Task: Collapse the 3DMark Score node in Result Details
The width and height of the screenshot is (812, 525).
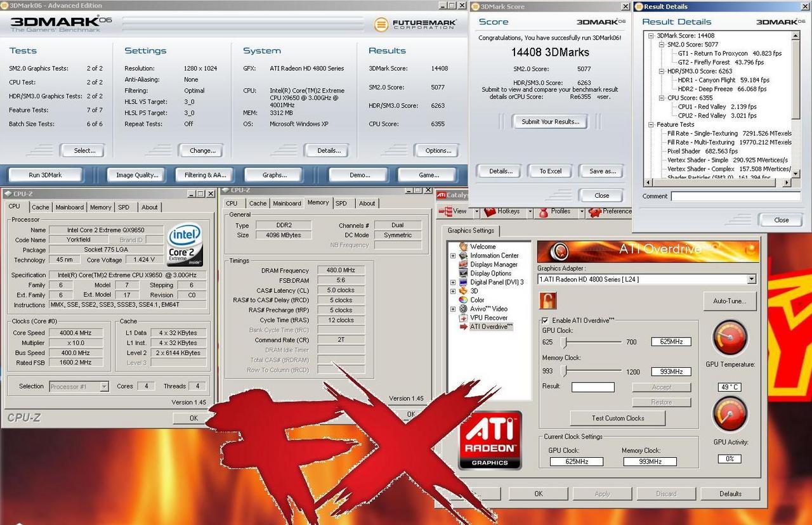Action: [652, 36]
